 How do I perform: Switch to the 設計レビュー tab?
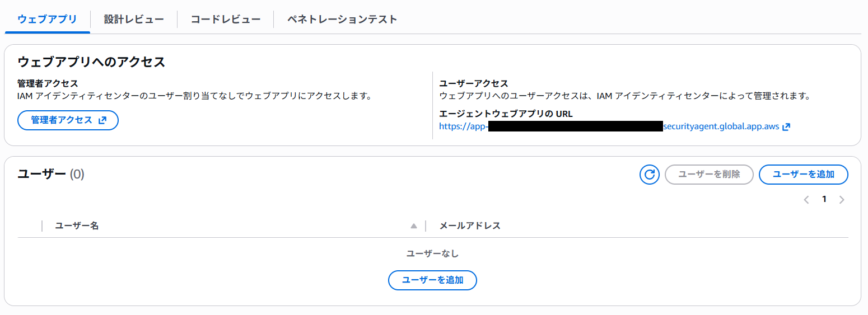(134, 19)
